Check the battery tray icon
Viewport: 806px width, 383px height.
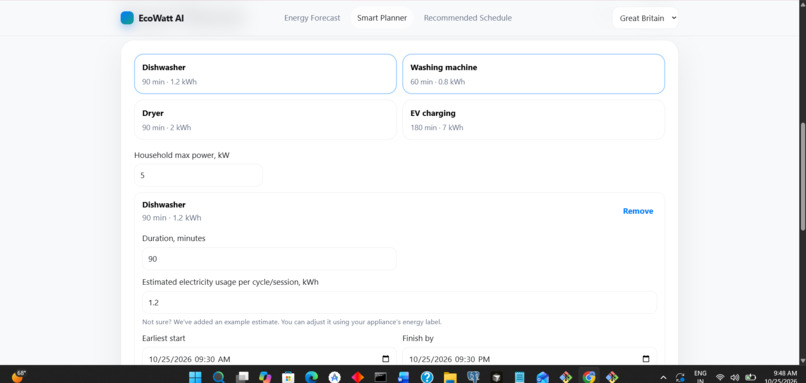click(751, 377)
